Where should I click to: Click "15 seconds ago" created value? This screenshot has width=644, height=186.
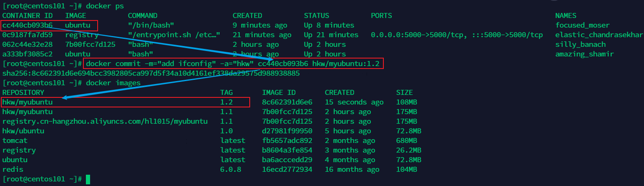pyautogui.click(x=354, y=102)
